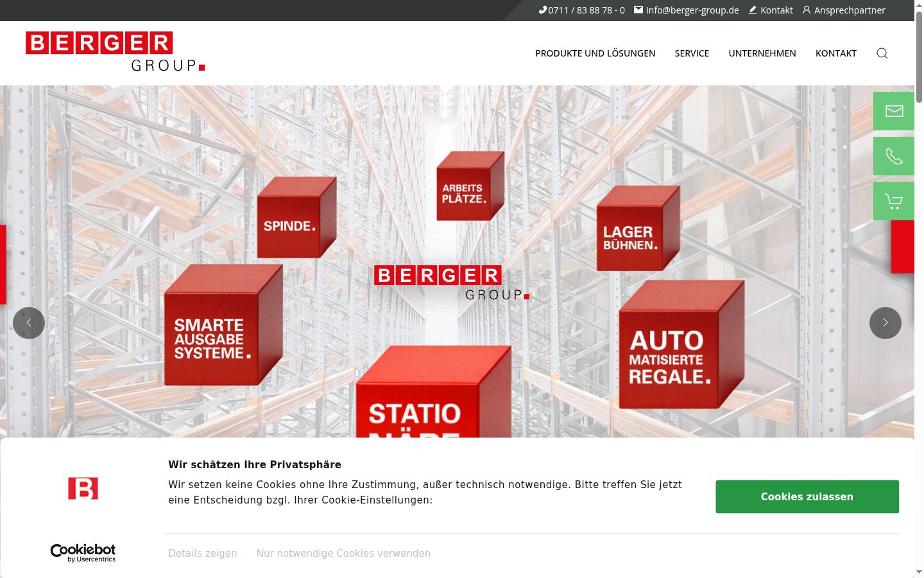The image size is (924, 578).
Task: Click Details zeigen in cookie banner
Action: pyautogui.click(x=203, y=553)
